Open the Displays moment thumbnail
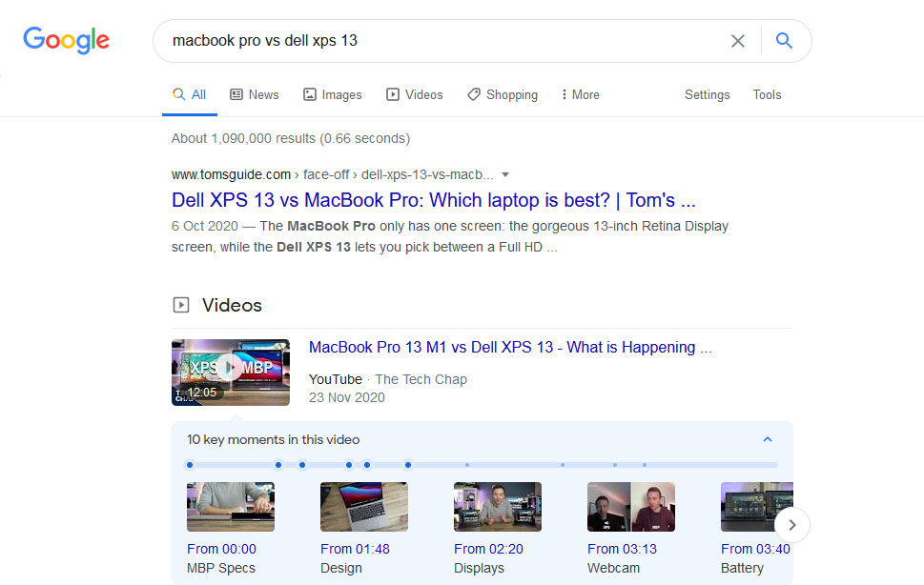Image resolution: width=924 pixels, height=585 pixels. 498,507
